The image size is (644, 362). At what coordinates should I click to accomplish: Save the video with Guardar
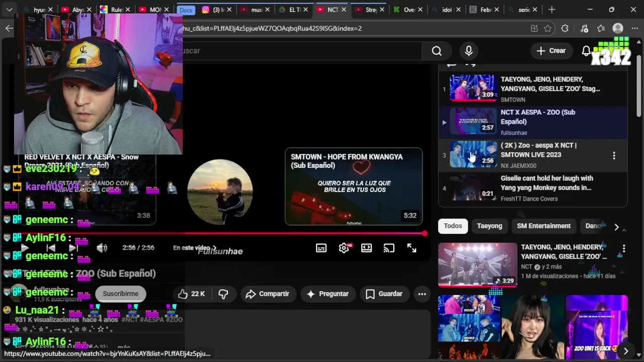coord(384,294)
